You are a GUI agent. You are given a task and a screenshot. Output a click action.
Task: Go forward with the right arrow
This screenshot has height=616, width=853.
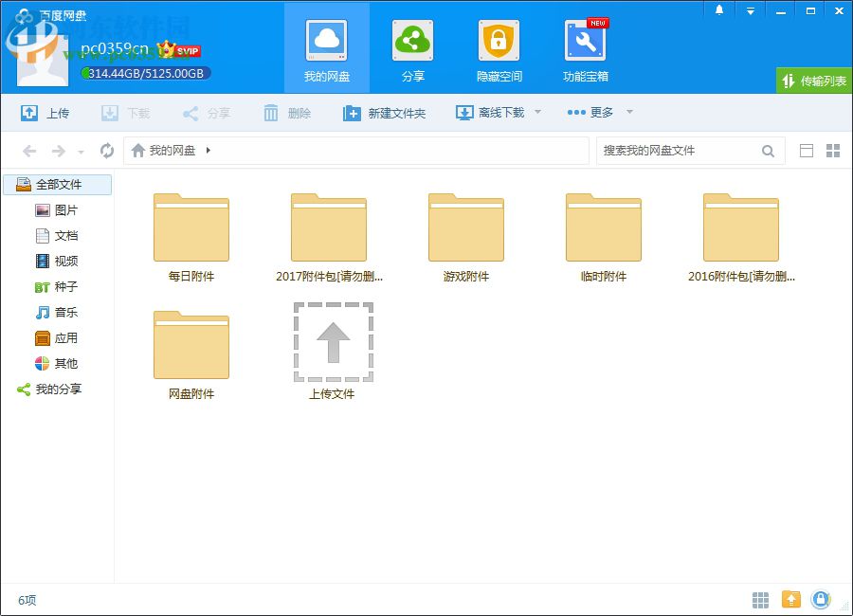58,151
